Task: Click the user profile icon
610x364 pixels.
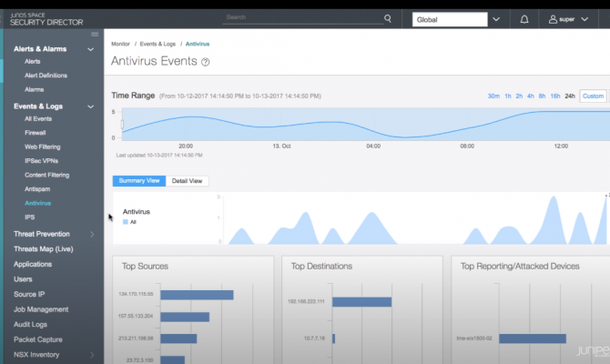Action: [x=554, y=18]
